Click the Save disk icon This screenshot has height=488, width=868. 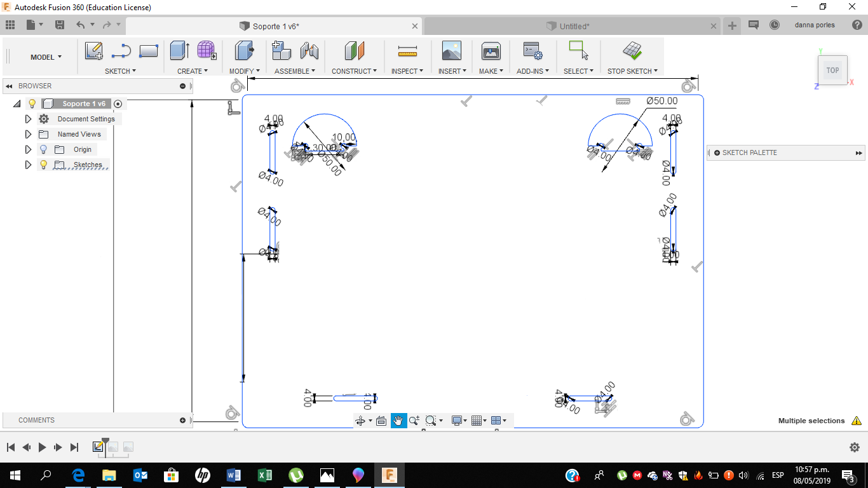point(60,25)
